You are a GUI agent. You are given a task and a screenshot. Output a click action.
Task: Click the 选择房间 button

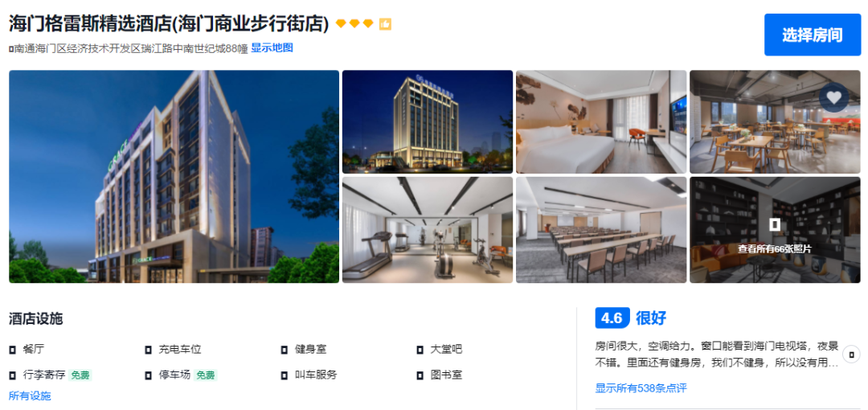click(x=813, y=35)
